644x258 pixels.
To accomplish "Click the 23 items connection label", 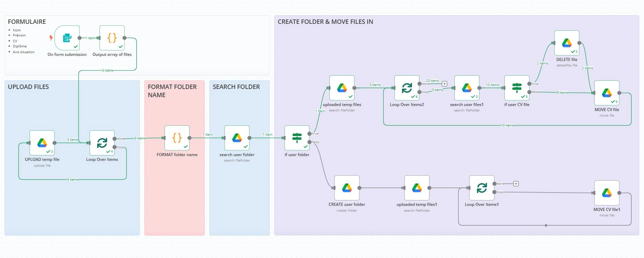I will click(432, 81).
